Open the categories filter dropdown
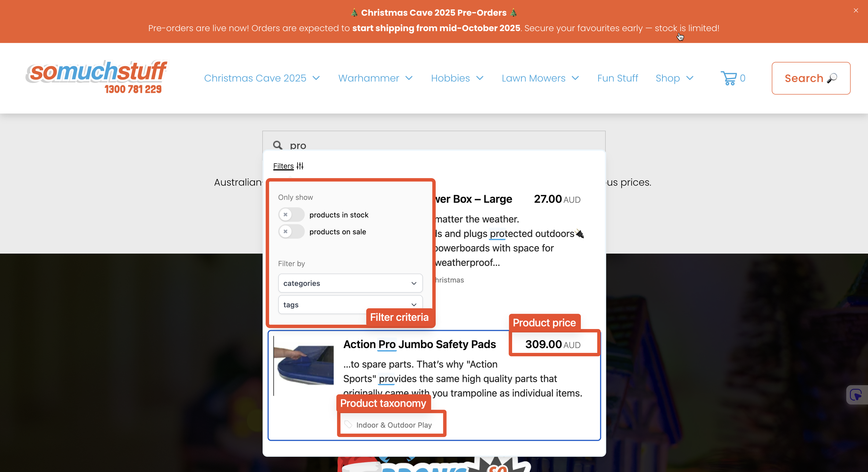 click(350, 283)
